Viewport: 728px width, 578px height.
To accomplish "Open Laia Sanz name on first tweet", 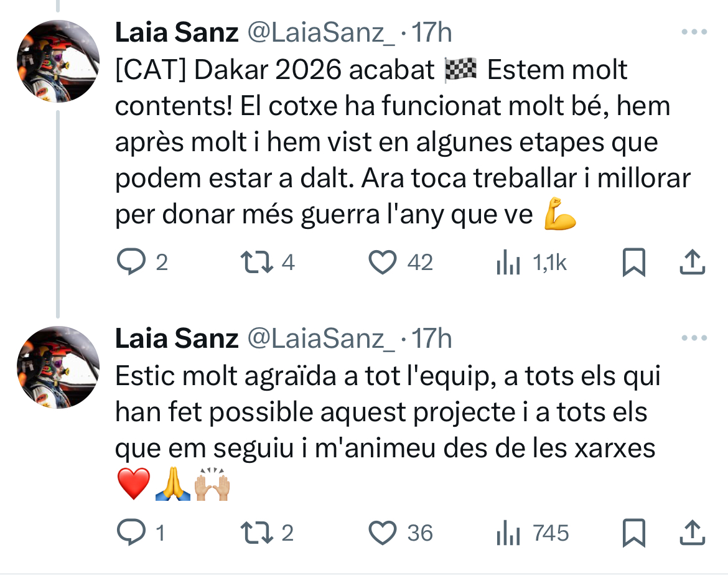I will point(177,33).
